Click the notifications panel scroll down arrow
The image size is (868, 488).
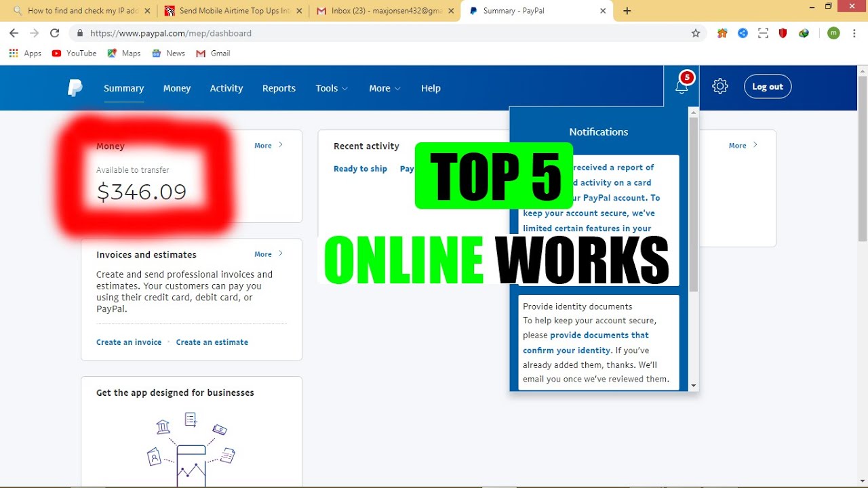click(x=693, y=385)
